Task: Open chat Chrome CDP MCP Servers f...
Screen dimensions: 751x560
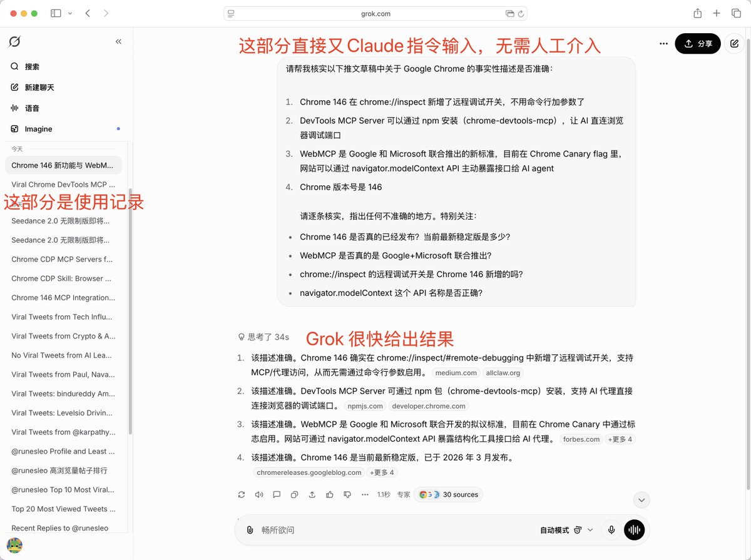Action: (x=63, y=259)
